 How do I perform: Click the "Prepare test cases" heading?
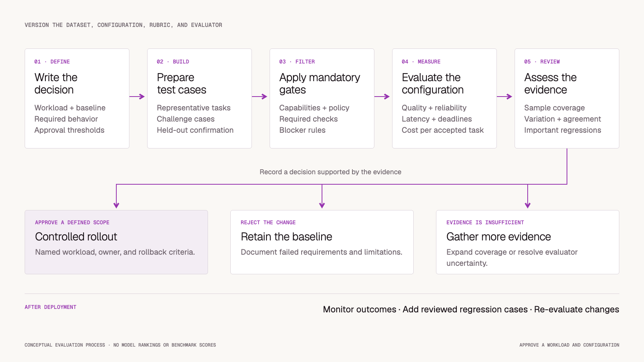click(x=181, y=83)
